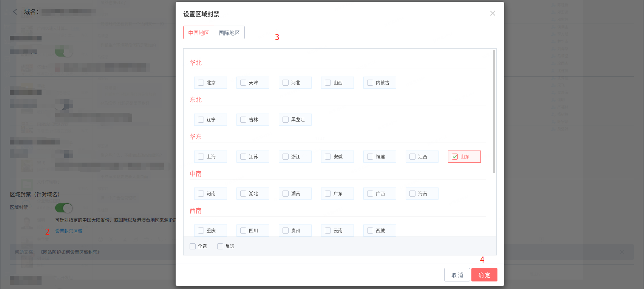Screen dimensions: 644x289
Task: Check the 上海 checkbox
Action: [201, 157]
